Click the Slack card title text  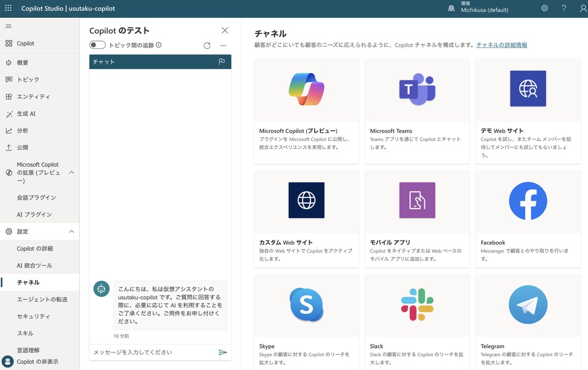tap(377, 346)
